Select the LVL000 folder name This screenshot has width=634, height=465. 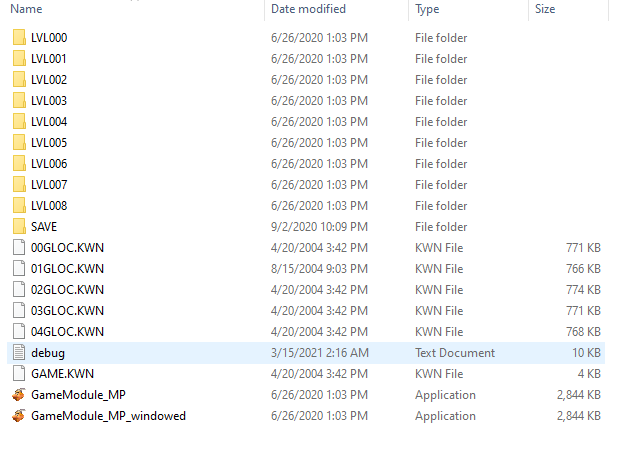(x=49, y=38)
